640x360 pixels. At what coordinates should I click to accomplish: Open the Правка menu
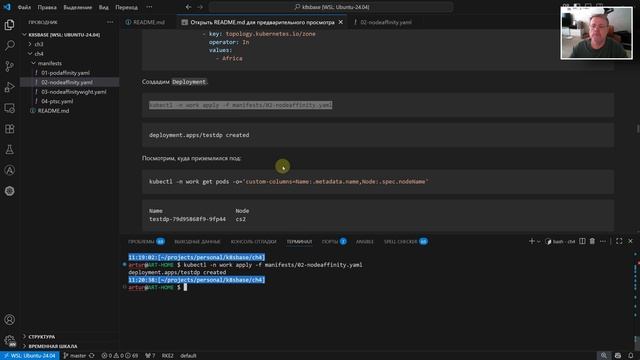point(47,7)
